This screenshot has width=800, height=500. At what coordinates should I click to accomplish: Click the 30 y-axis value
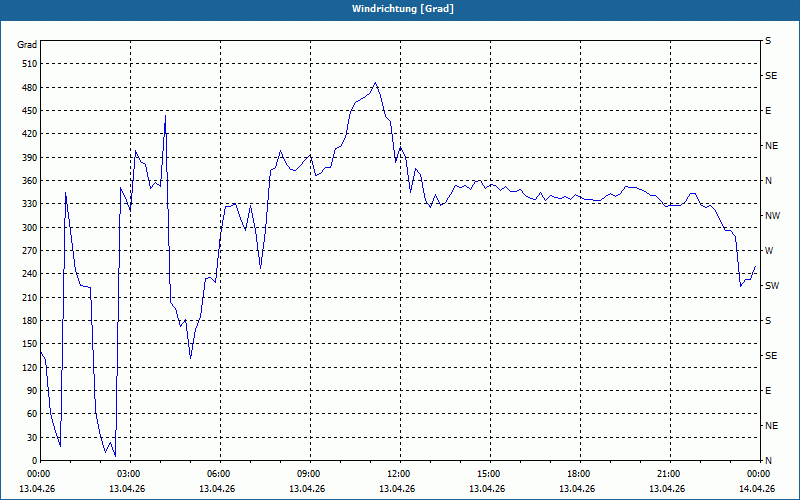click(32, 437)
